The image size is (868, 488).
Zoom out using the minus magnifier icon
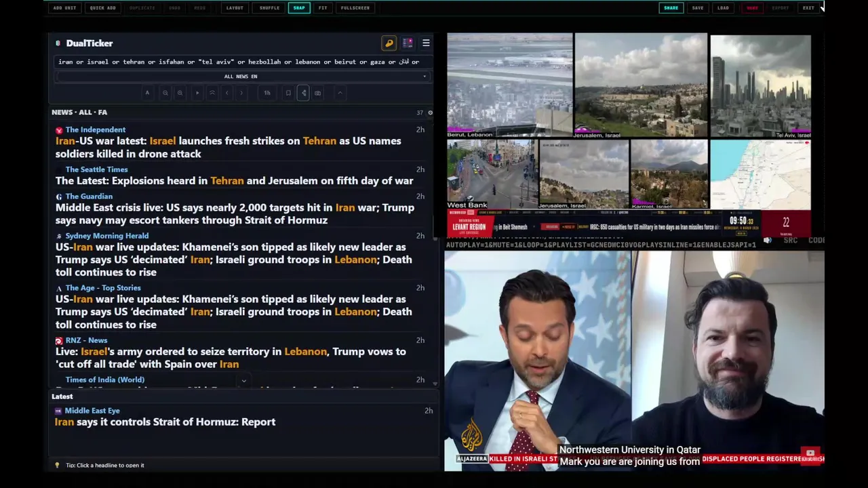pyautogui.click(x=165, y=93)
